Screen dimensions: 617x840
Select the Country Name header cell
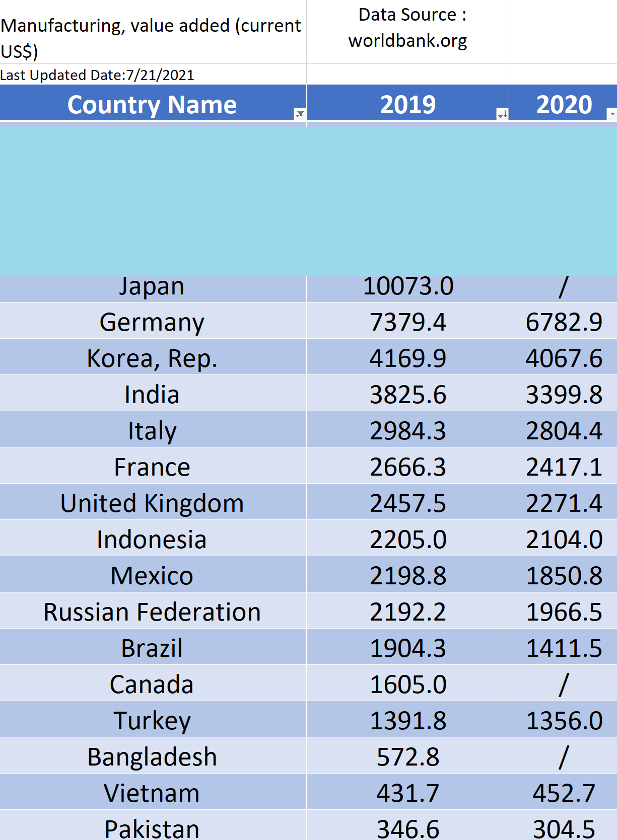(x=153, y=103)
